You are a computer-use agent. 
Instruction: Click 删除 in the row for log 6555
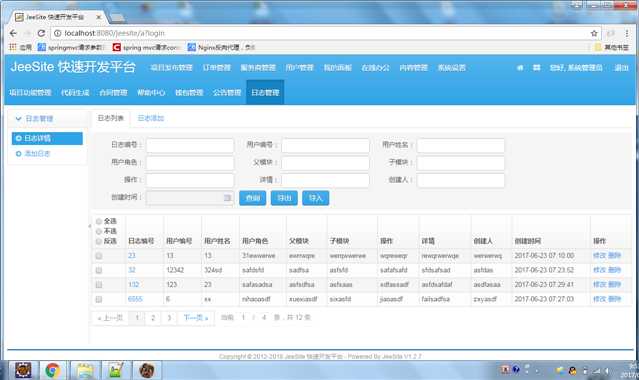pyautogui.click(x=614, y=299)
